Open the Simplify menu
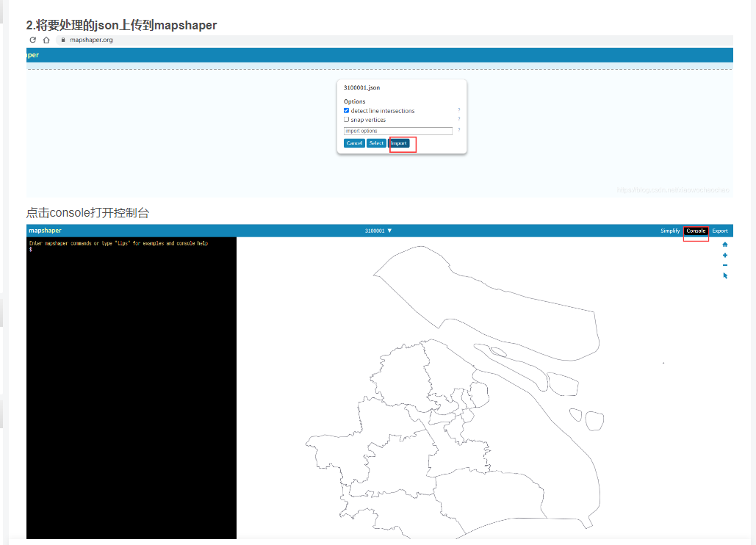The height and width of the screenshot is (545, 756). coord(670,231)
